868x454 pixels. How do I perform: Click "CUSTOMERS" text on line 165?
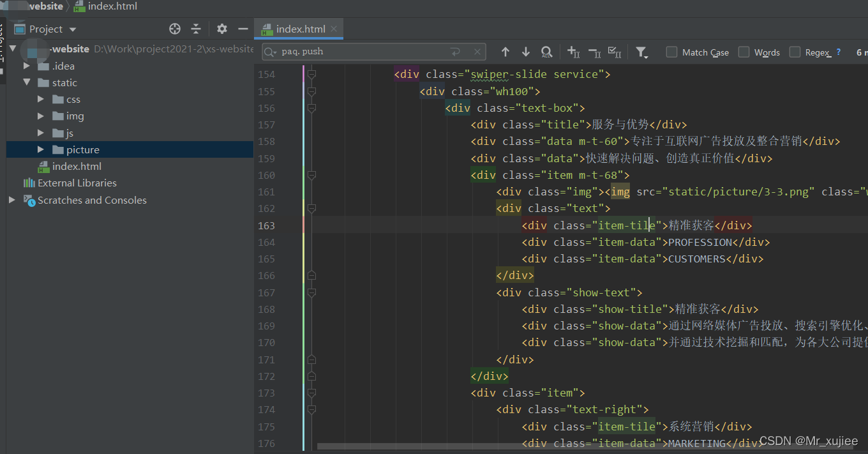[697, 259]
